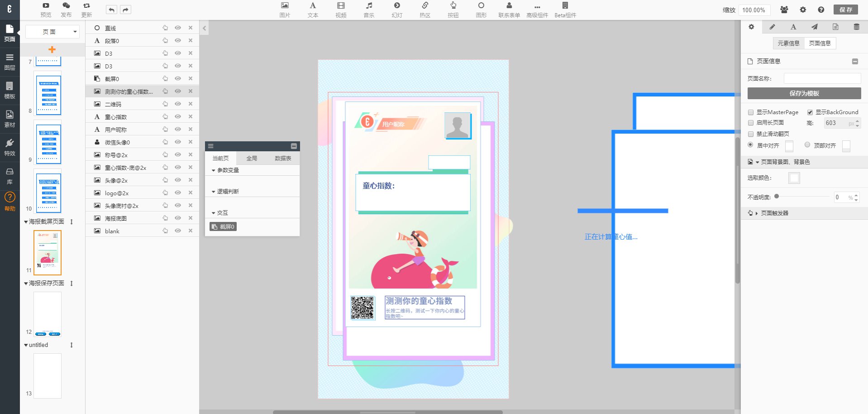
Task: Open the 素材 materials sidebar panel
Action: click(10, 119)
